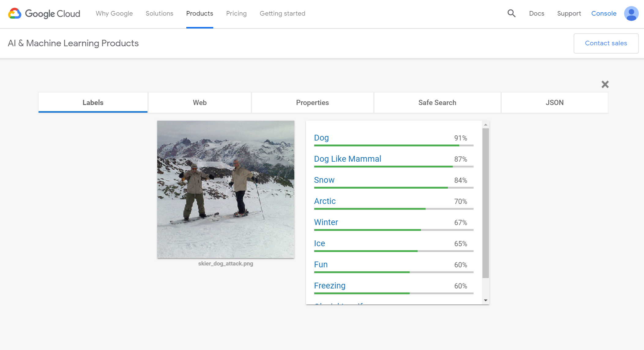
Task: Click the Search icon in navbar
Action: (512, 13)
